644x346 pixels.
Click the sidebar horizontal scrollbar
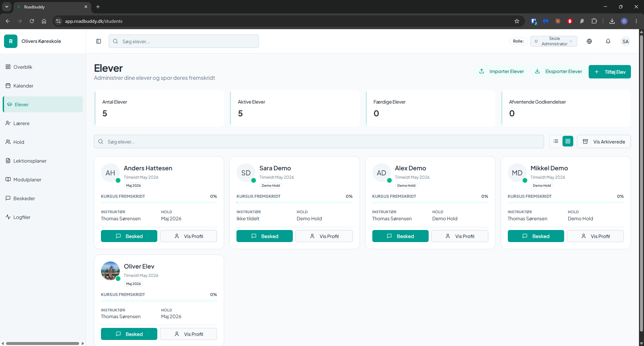tap(43, 343)
